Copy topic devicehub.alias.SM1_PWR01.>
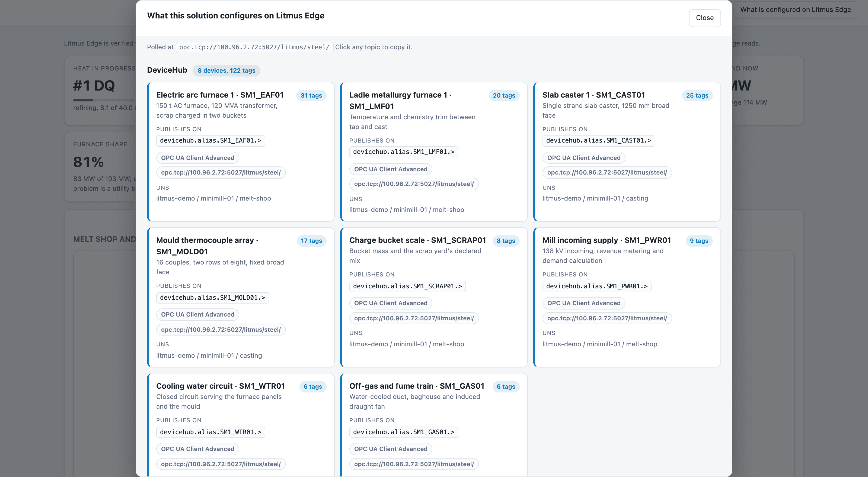This screenshot has width=868, height=477. [x=597, y=286]
